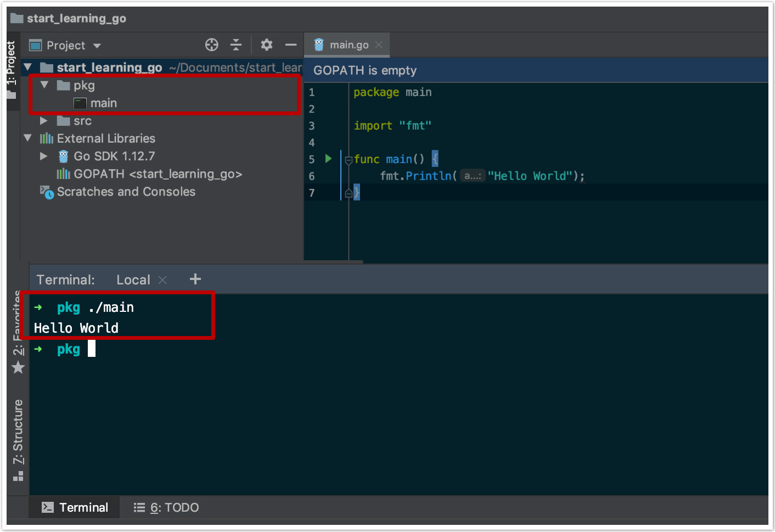Click the pkg folder icon

pos(64,86)
